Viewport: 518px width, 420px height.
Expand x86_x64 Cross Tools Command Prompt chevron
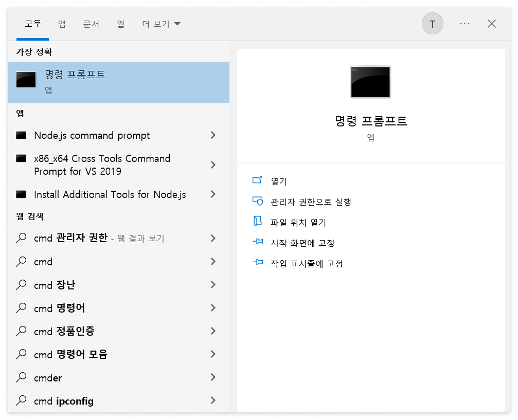point(213,165)
